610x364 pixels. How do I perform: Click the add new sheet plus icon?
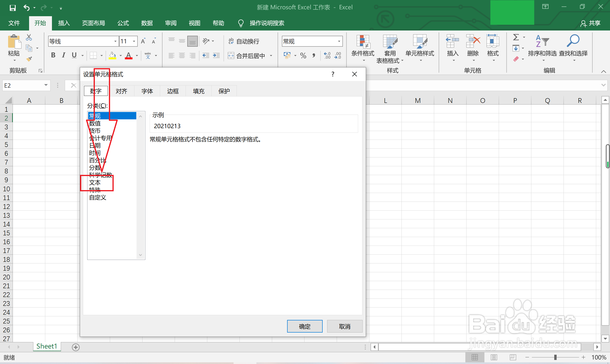click(x=76, y=347)
